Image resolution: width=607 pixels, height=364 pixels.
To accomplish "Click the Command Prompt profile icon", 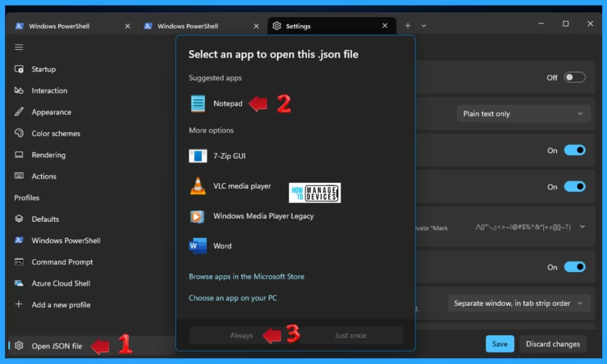I will tap(19, 262).
